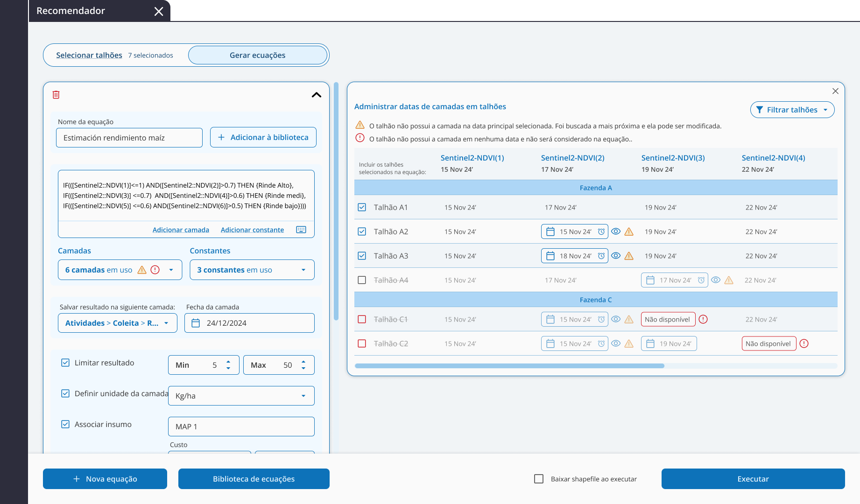The image size is (860, 504).
Task: Open the keyboard icon in equation editor
Action: coord(301,230)
